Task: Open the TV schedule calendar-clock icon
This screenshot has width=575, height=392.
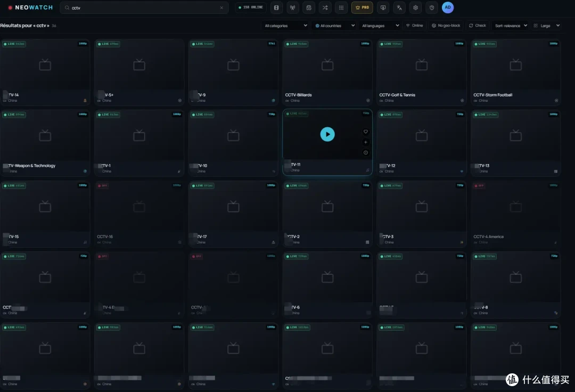Action: (x=309, y=7)
